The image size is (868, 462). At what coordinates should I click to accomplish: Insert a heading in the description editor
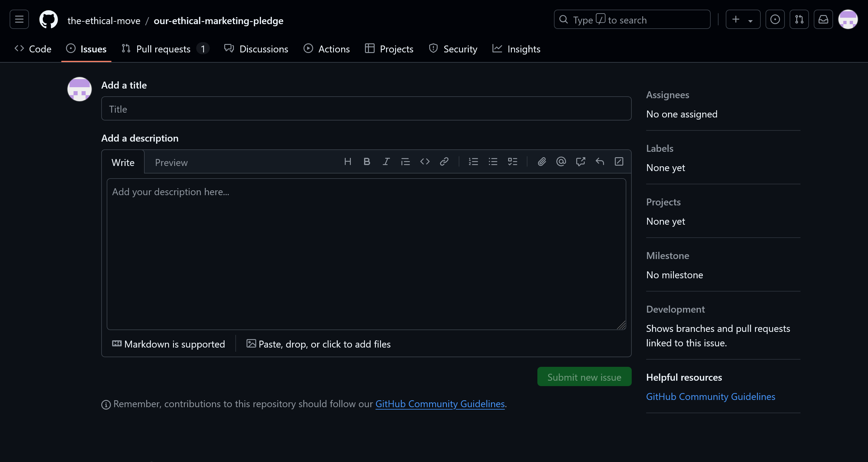point(348,162)
